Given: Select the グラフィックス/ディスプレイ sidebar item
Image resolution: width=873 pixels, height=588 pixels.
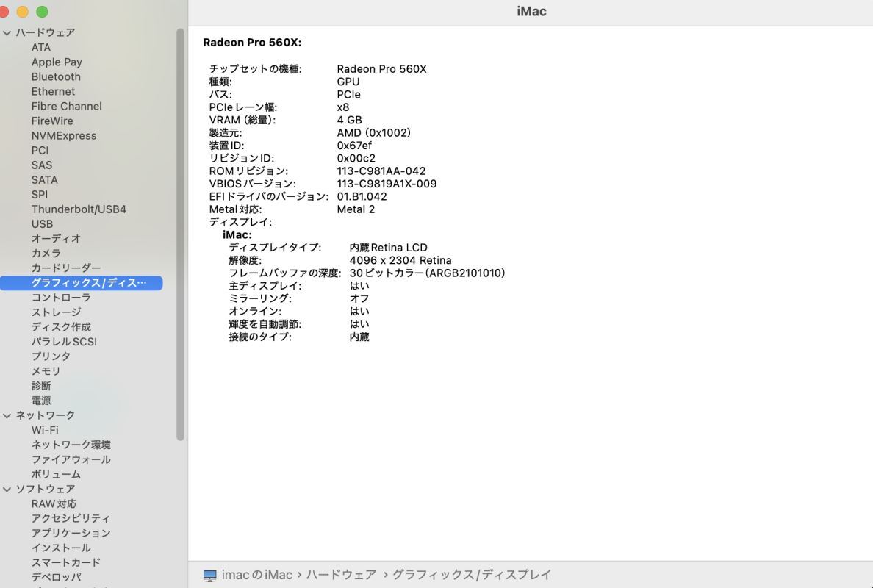Looking at the screenshot, I should [88, 283].
